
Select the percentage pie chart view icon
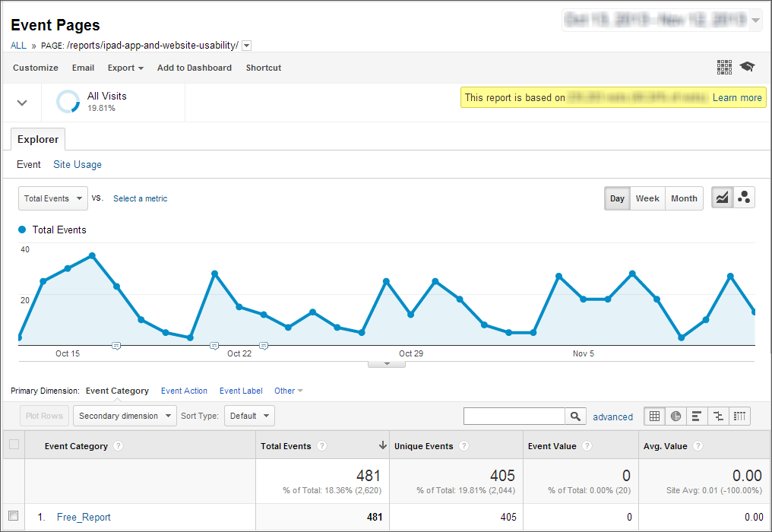(x=675, y=416)
